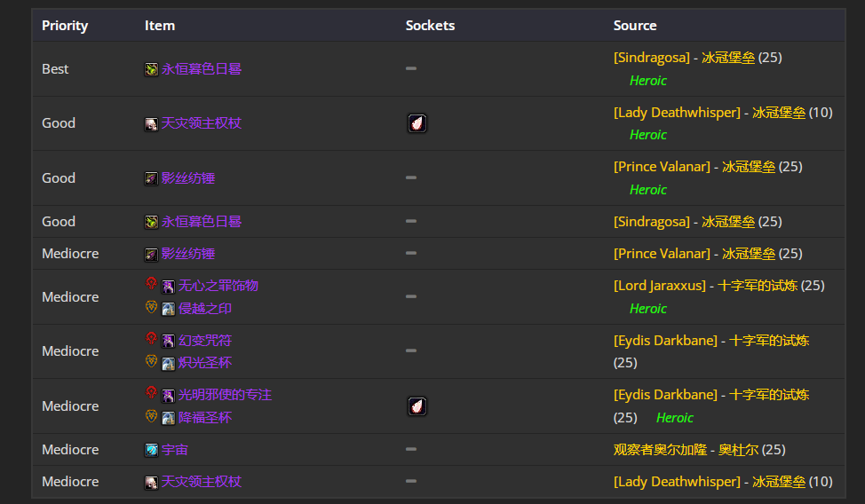Click the item icon beside 幻变咒符
The width and height of the screenshot is (865, 504).
[x=168, y=341]
